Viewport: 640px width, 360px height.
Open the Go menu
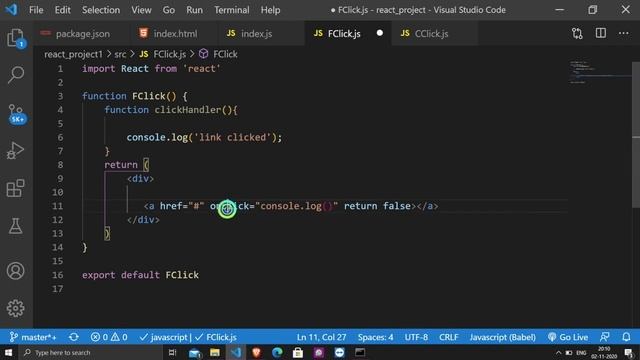(x=169, y=10)
